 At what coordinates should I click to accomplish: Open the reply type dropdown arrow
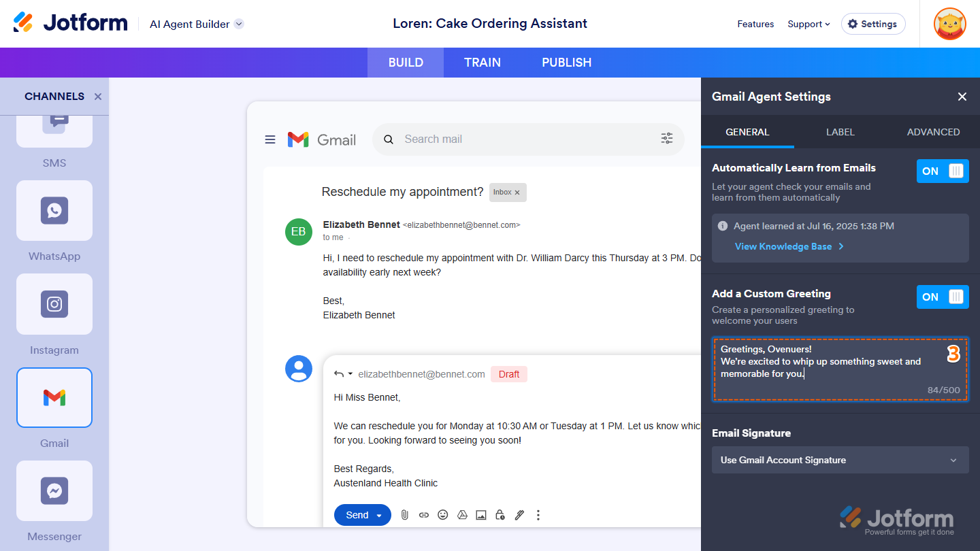pos(350,374)
